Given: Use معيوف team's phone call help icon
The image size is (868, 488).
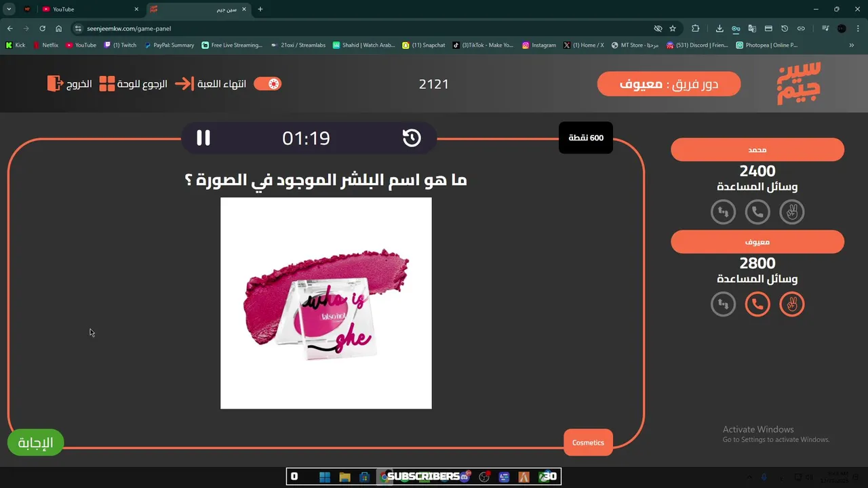Looking at the screenshot, I should pyautogui.click(x=757, y=304).
